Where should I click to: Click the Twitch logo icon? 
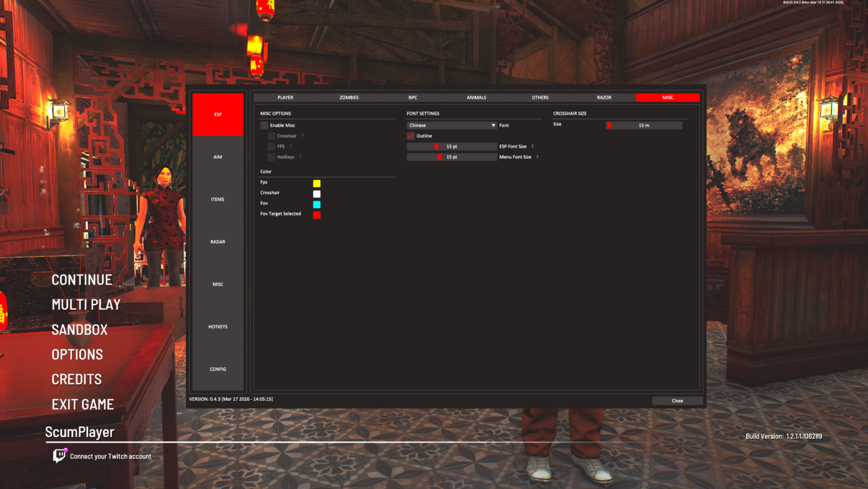(60, 456)
